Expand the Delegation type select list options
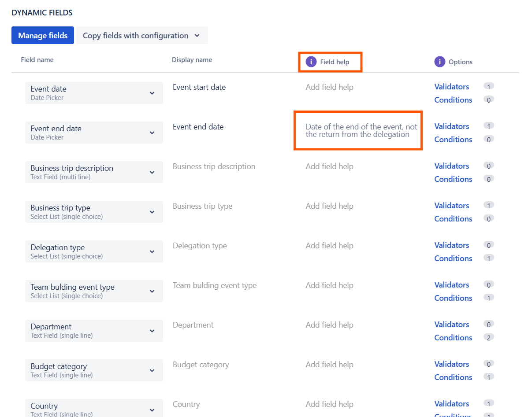The image size is (532, 417). tap(153, 251)
